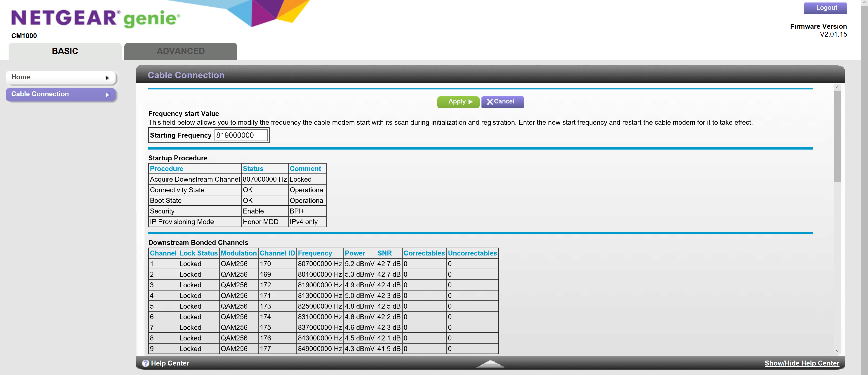Switch to the ADVANCED tab
The image size is (868, 375).
pyautogui.click(x=181, y=51)
